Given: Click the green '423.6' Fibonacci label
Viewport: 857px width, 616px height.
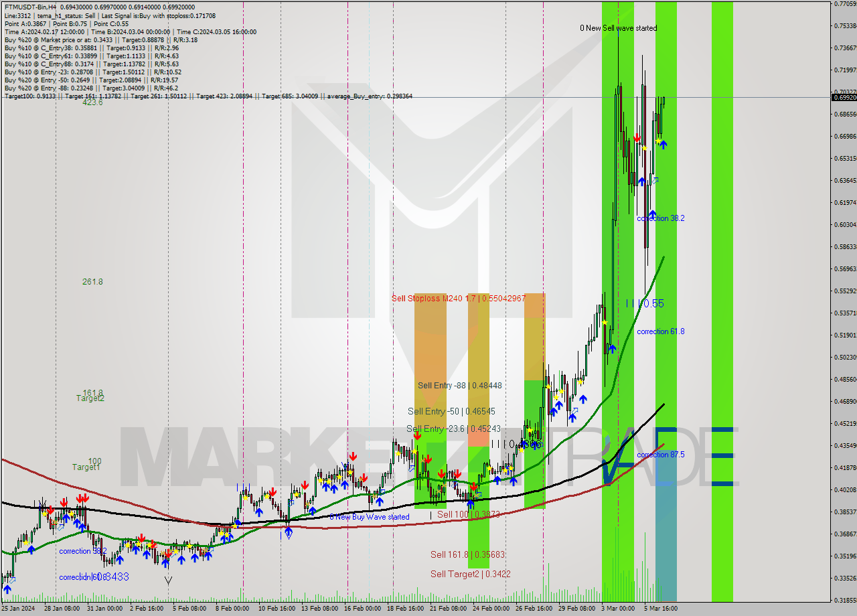Looking at the screenshot, I should coord(92,102).
